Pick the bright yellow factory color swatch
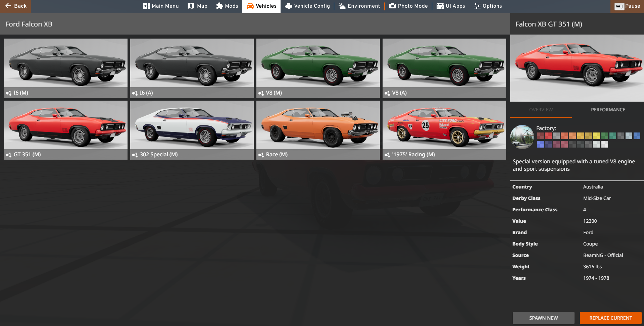This screenshot has height=326, width=644. pyautogui.click(x=597, y=136)
